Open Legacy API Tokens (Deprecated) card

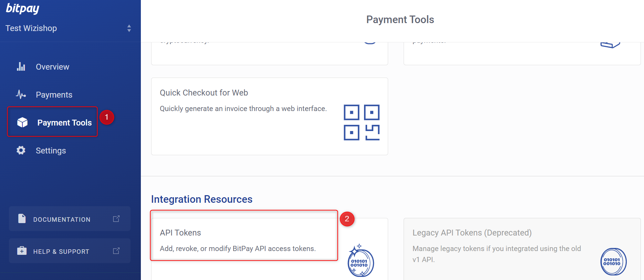(x=522, y=249)
